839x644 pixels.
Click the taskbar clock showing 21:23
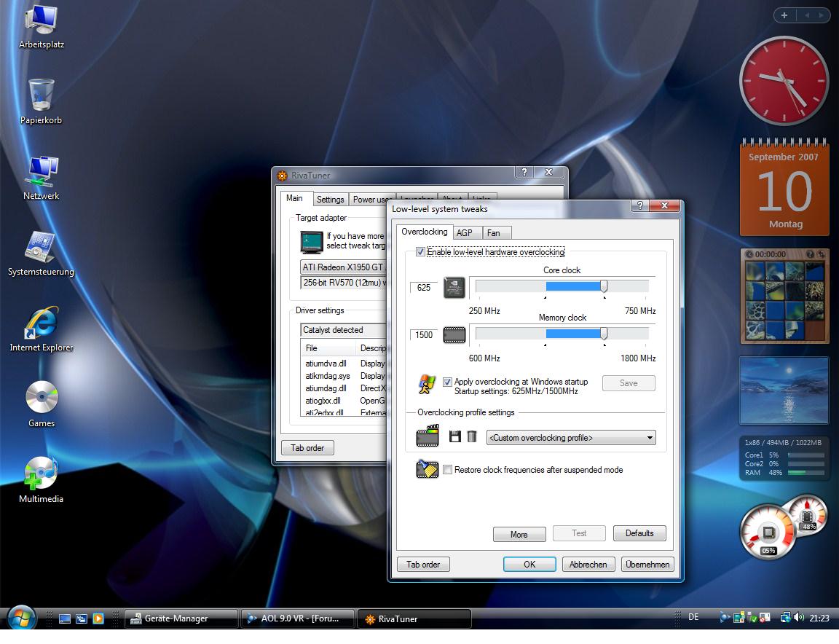819,618
